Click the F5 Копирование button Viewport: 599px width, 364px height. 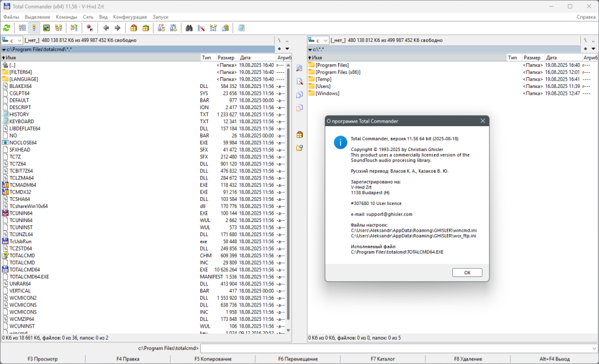pyautogui.click(x=212, y=359)
